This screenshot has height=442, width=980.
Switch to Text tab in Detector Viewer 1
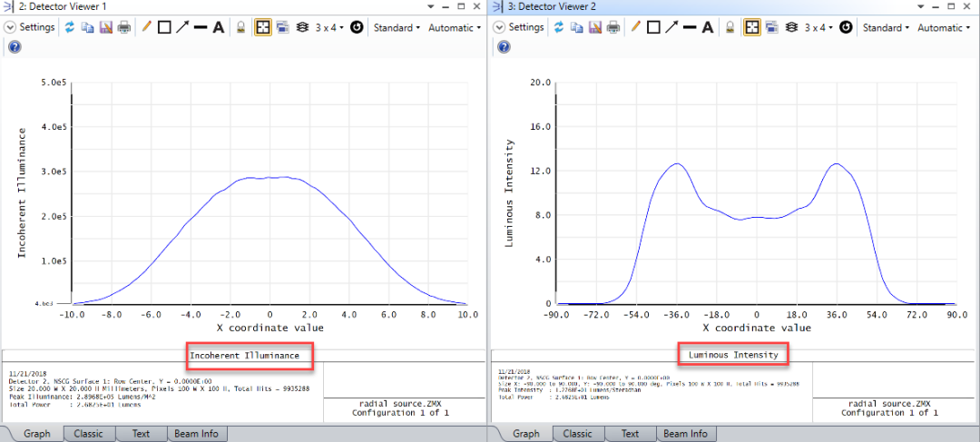[142, 433]
